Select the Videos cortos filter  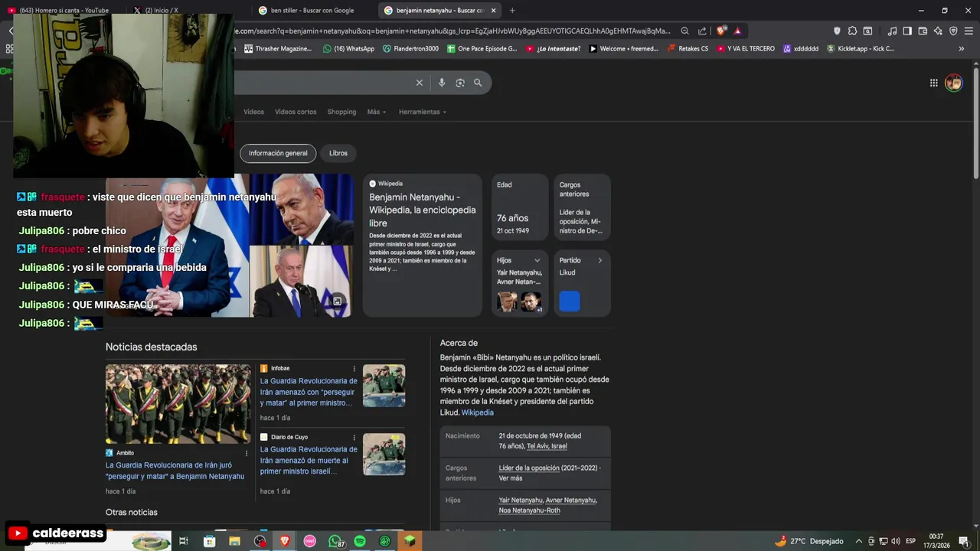pyautogui.click(x=296, y=112)
